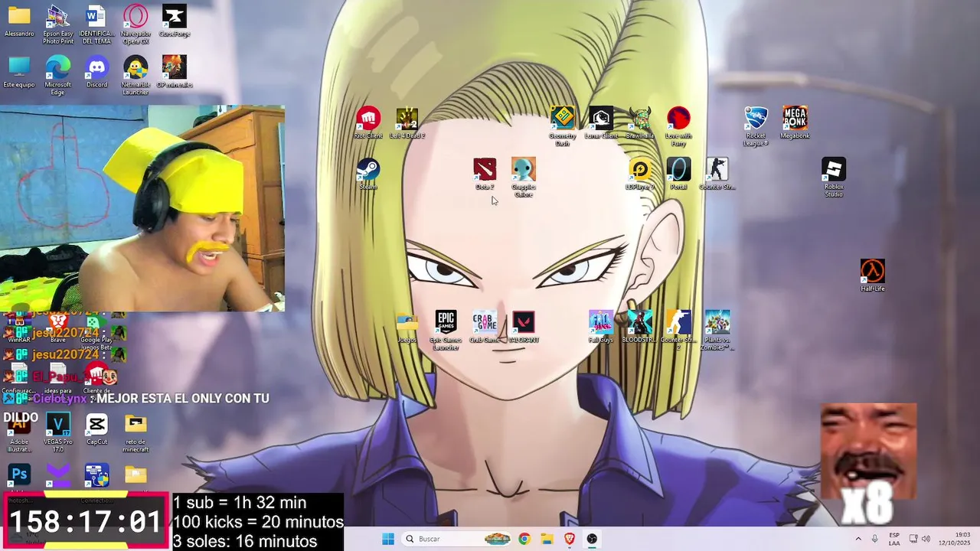Screen dimensions: 980x551
Task: Open File Explorer from the taskbar
Action: click(547, 539)
